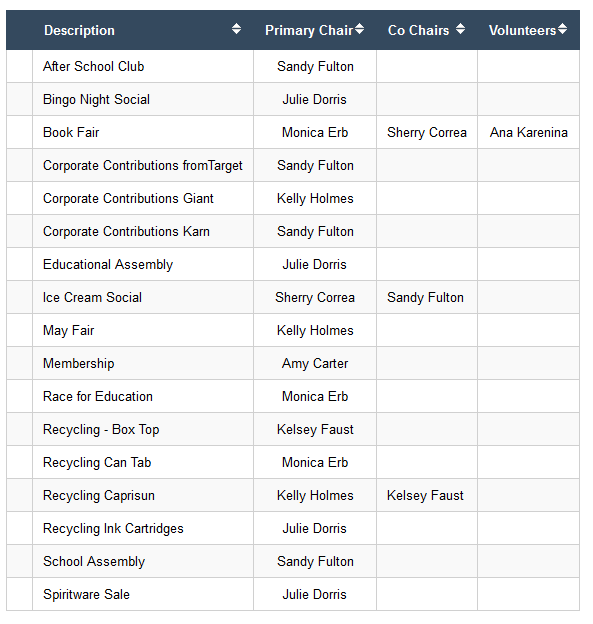This screenshot has width=593, height=624.
Task: Sort table by Description column arrows
Action: (236, 29)
